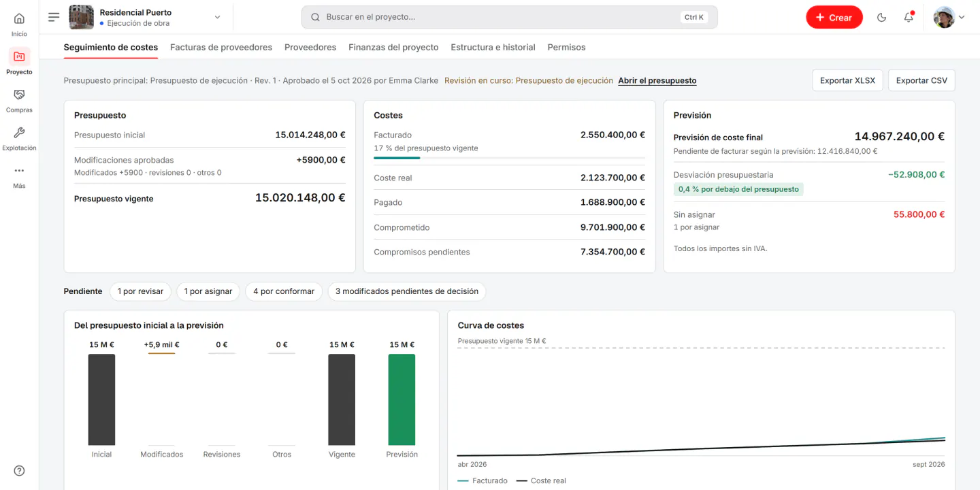Viewport: 980px width, 490px height.
Task: Toggle dark mode moon icon
Action: point(881,17)
